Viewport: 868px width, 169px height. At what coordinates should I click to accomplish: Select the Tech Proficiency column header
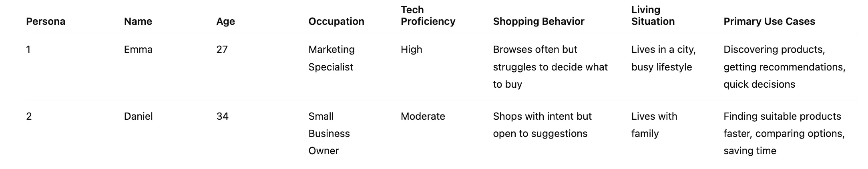coord(428,16)
